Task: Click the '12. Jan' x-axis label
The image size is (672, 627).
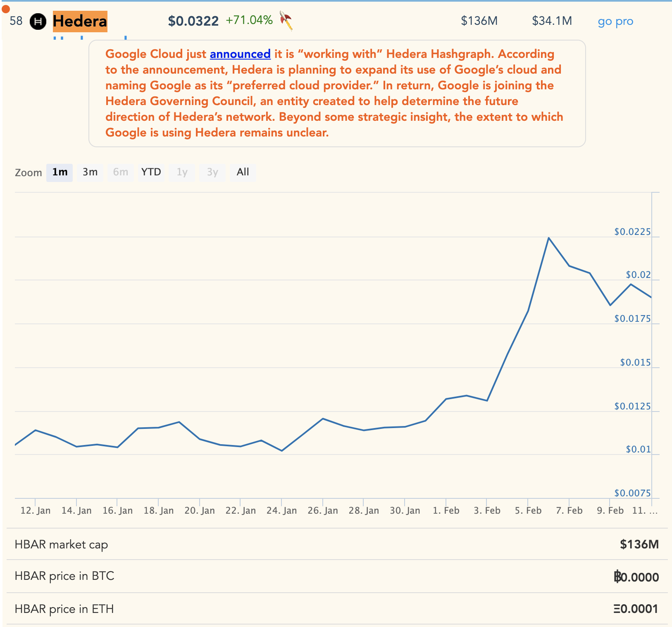Action: 36,511
